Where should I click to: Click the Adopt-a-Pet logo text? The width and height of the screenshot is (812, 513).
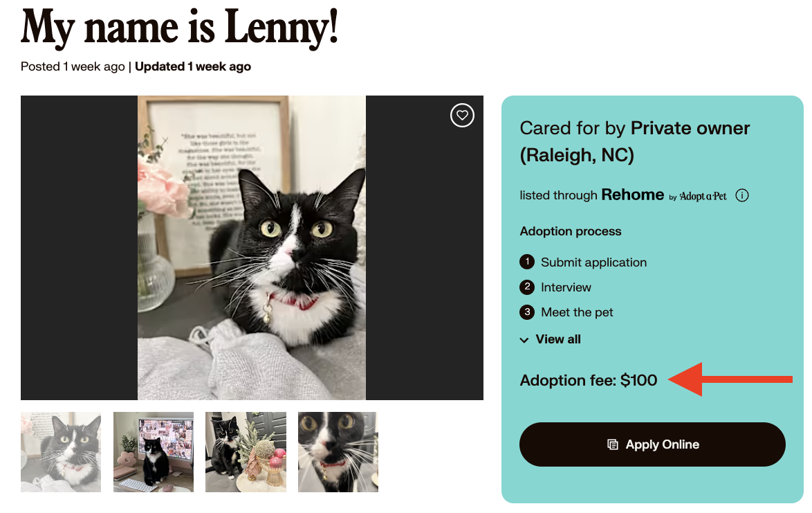703,197
